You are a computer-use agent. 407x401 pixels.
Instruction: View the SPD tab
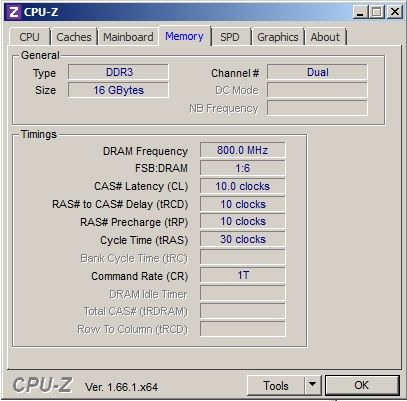pyautogui.click(x=230, y=37)
